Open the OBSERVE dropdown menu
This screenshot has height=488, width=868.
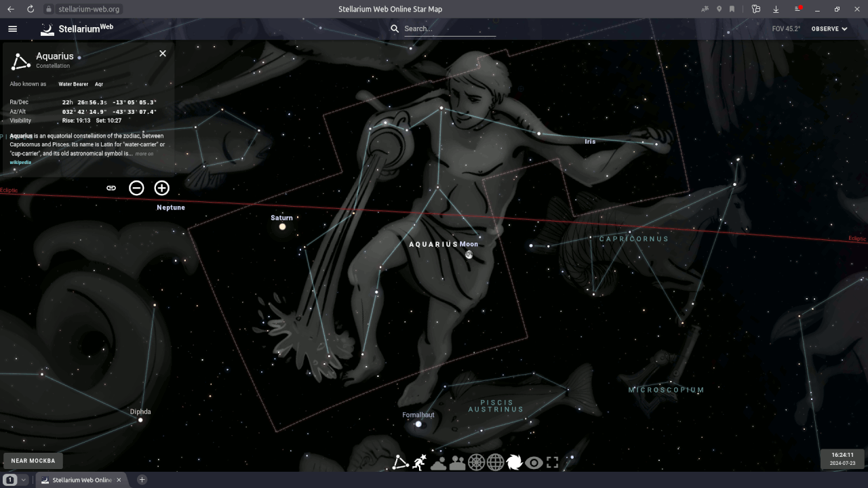[829, 29]
